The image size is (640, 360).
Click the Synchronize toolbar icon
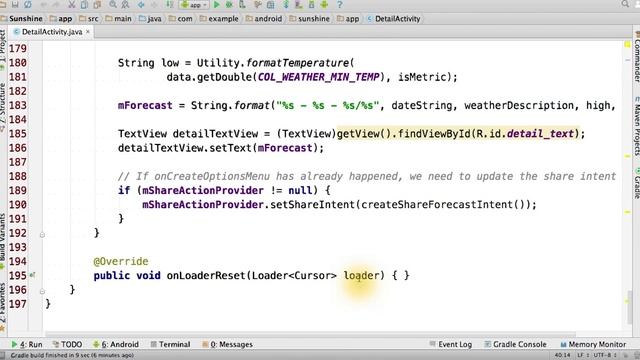coord(28,4)
